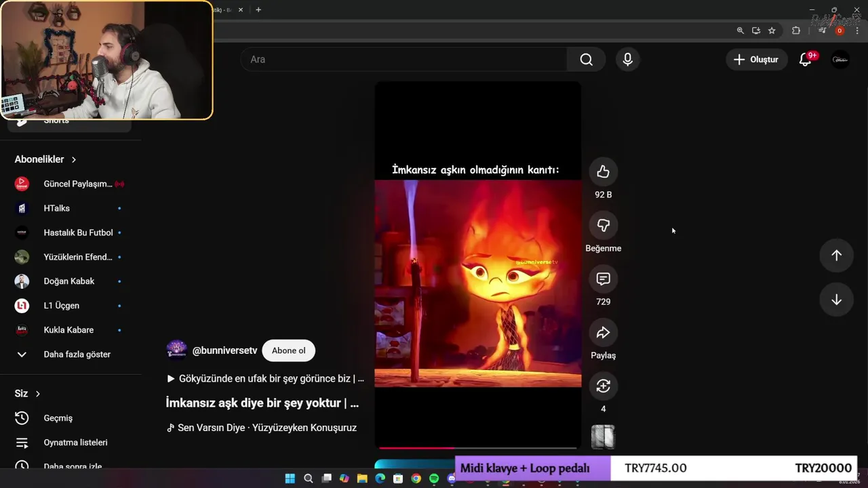Go to previous short with up arrow
The image size is (868, 488).
pyautogui.click(x=836, y=256)
